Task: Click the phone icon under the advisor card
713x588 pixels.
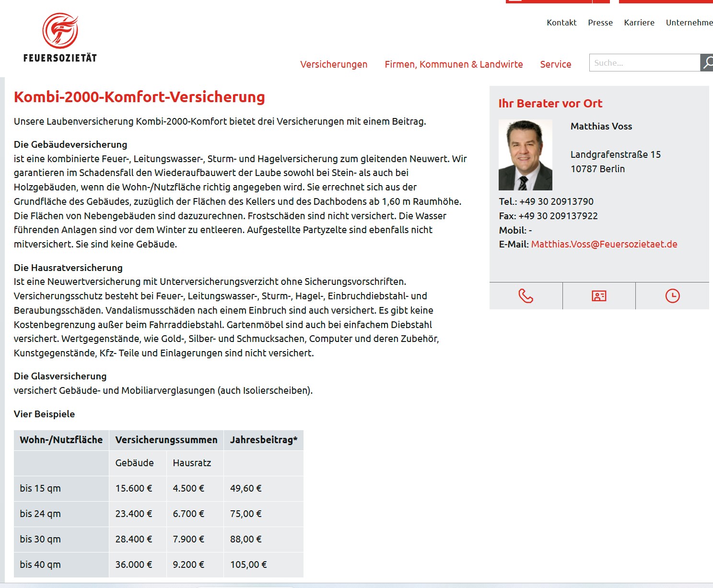Action: 526,296
